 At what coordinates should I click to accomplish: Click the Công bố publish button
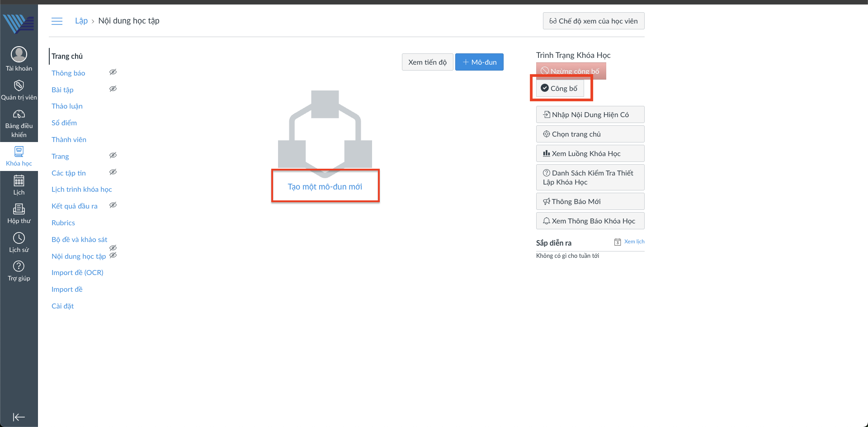pyautogui.click(x=560, y=88)
